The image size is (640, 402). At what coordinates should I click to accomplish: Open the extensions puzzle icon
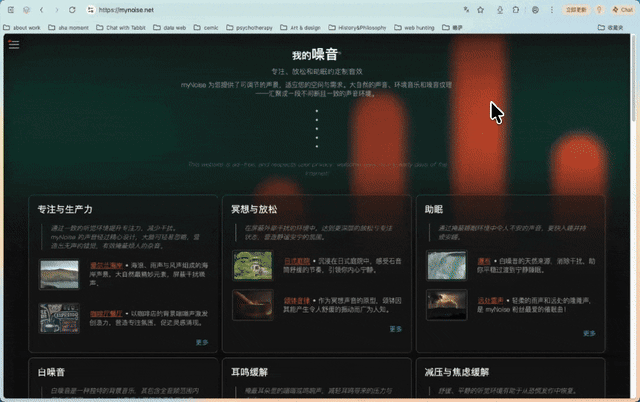point(516,10)
